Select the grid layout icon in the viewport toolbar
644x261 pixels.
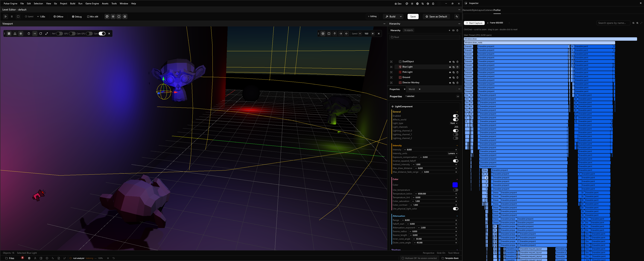coord(9,34)
